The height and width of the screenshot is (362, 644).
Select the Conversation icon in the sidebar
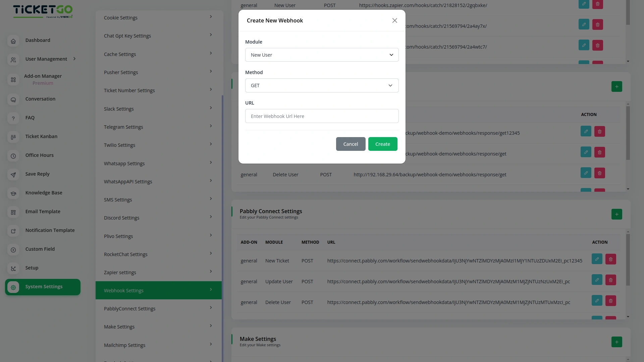(13, 100)
